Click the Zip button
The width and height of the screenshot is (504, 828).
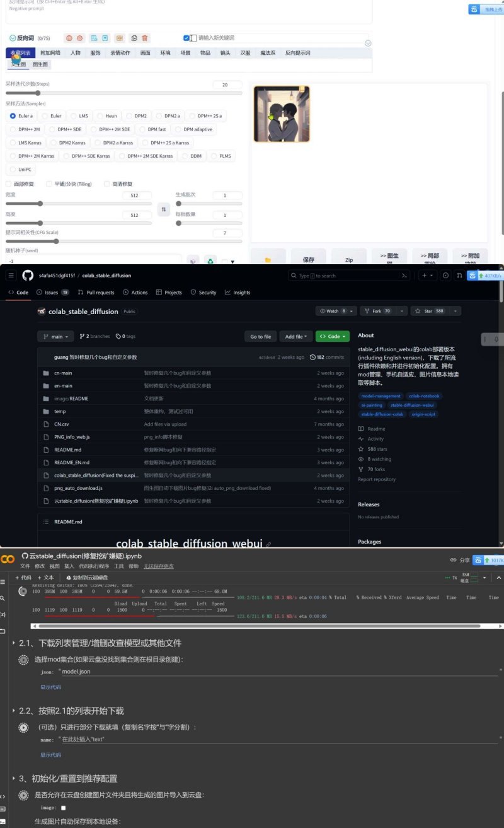coord(348,259)
